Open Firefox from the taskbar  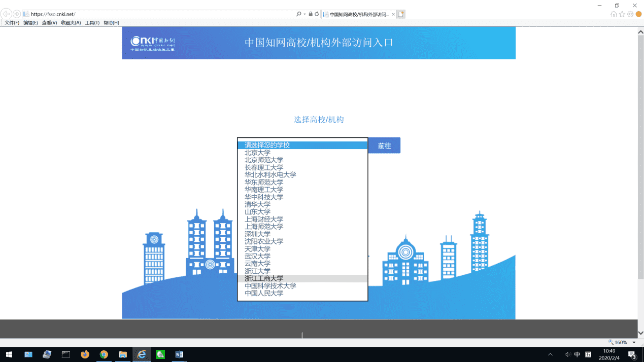[x=85, y=354]
